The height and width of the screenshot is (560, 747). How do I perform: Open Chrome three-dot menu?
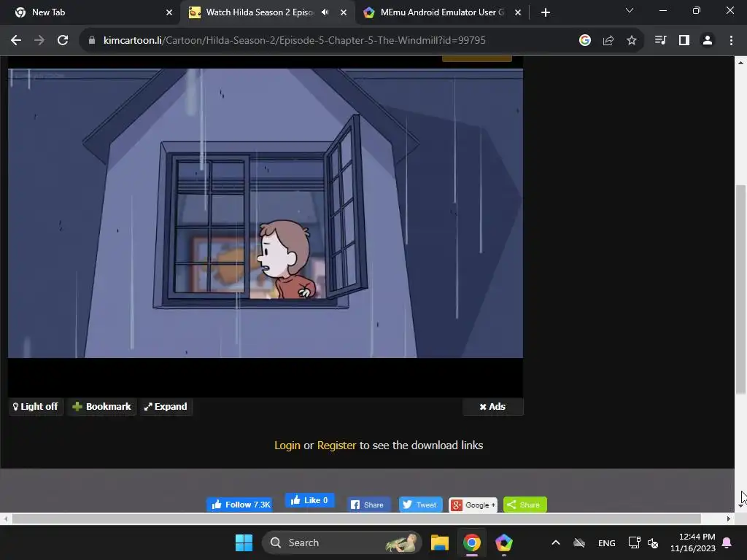731,41
